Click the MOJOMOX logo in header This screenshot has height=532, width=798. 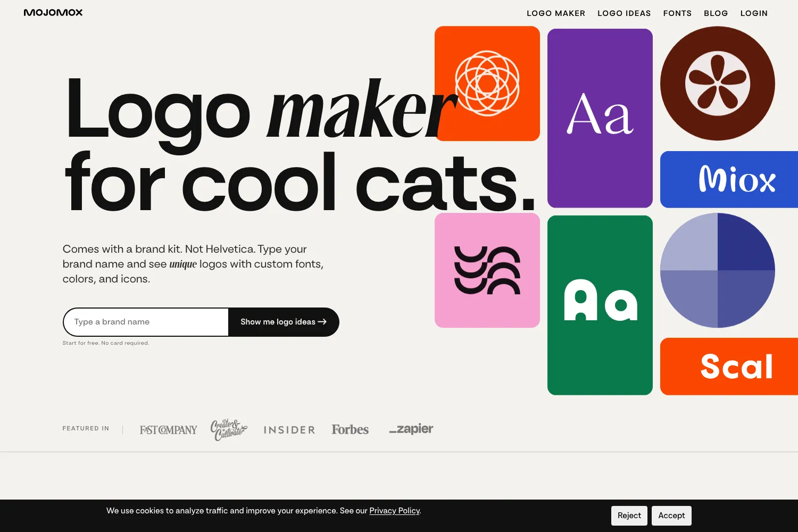tap(53, 12)
